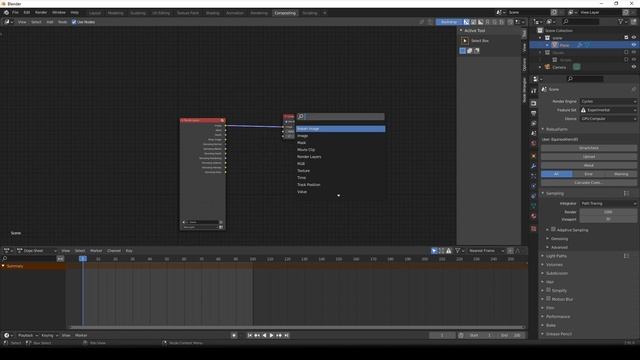640x360 pixels.
Task: Open the Blender logo menu
Action: 6,13
